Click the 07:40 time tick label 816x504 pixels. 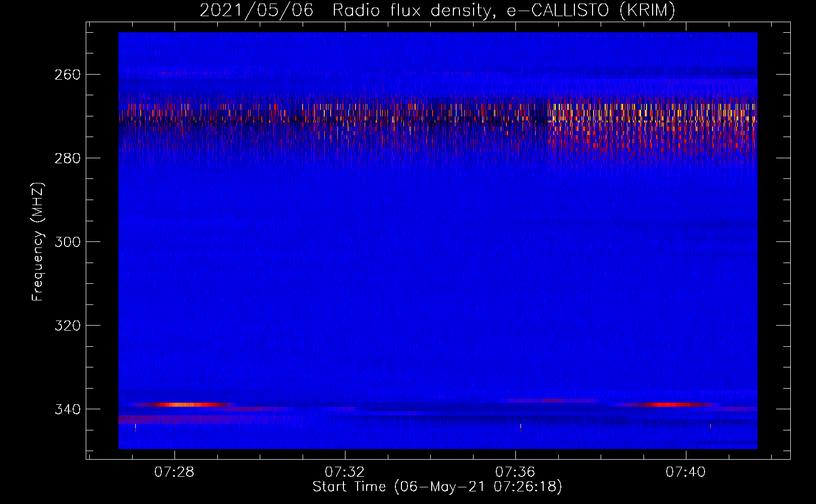pos(686,472)
